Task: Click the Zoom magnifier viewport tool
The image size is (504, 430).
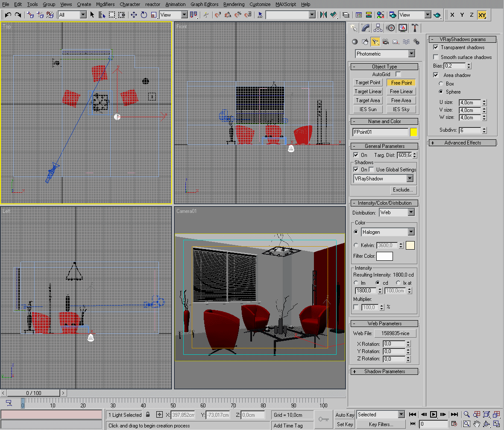Action: click(x=467, y=414)
